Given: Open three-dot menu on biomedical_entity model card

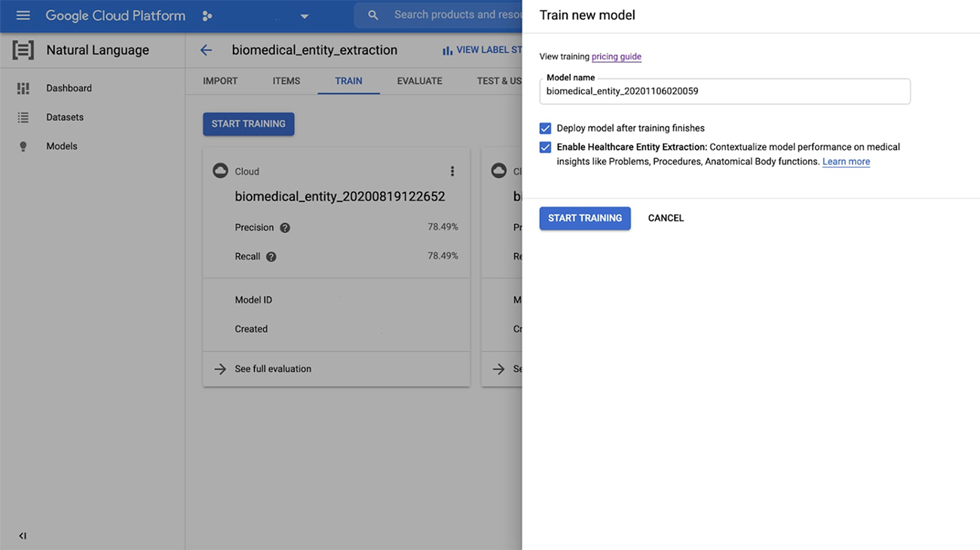Looking at the screenshot, I should coord(452,172).
